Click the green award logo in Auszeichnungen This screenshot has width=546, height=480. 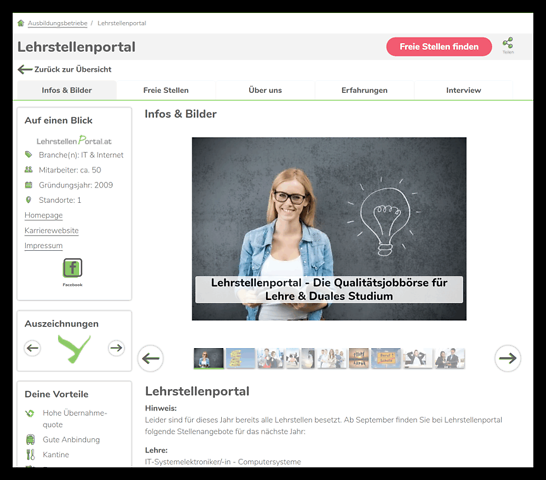click(75, 349)
